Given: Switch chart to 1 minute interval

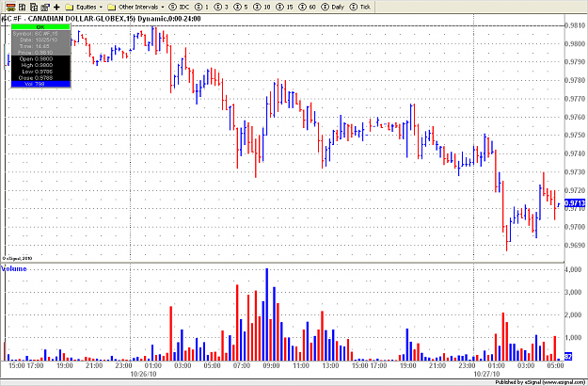Looking at the screenshot, I should (202, 7).
